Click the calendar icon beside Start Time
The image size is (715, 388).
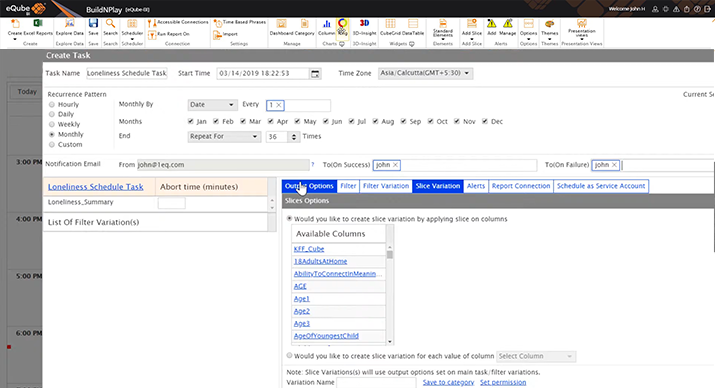(x=315, y=73)
